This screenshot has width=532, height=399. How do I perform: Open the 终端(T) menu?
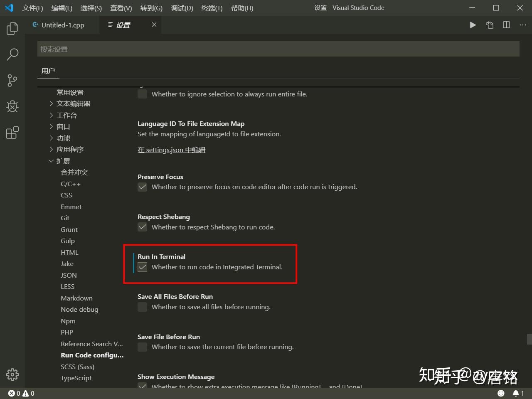pyautogui.click(x=212, y=8)
